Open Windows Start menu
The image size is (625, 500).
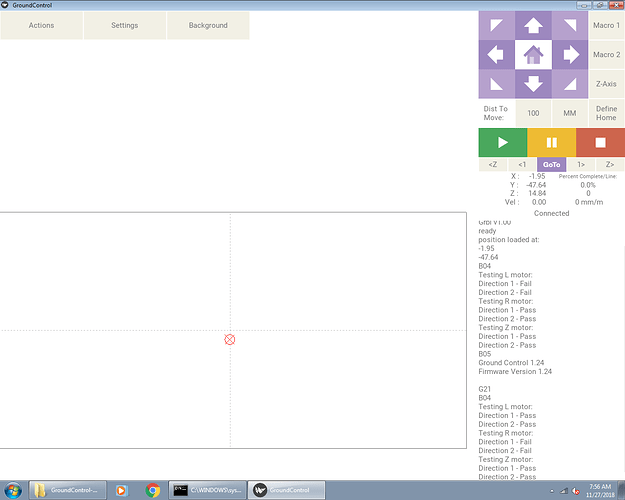13,490
